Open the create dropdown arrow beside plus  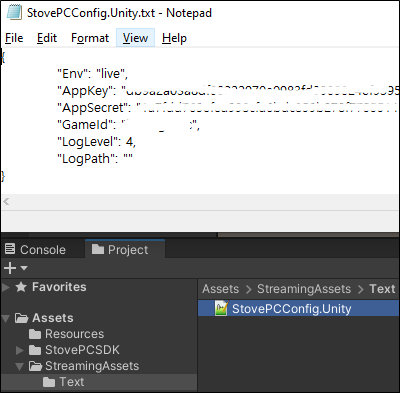point(24,268)
